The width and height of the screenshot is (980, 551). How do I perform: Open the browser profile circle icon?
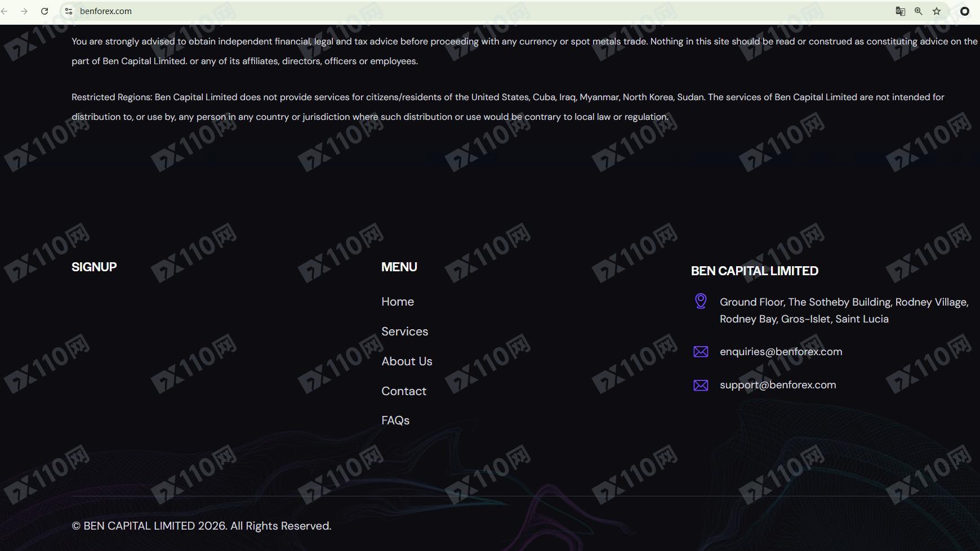[x=965, y=11]
